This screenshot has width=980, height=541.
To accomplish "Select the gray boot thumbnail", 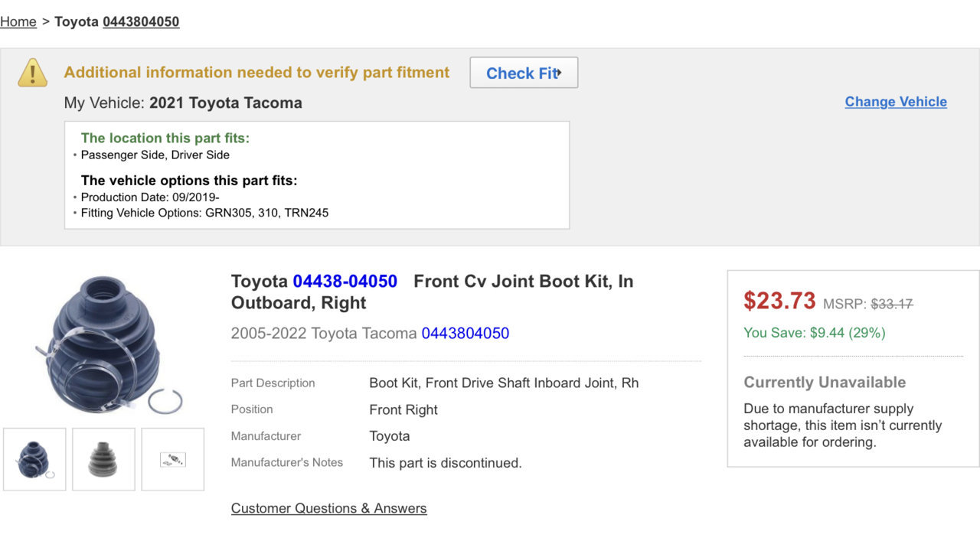I will pyautogui.click(x=103, y=459).
